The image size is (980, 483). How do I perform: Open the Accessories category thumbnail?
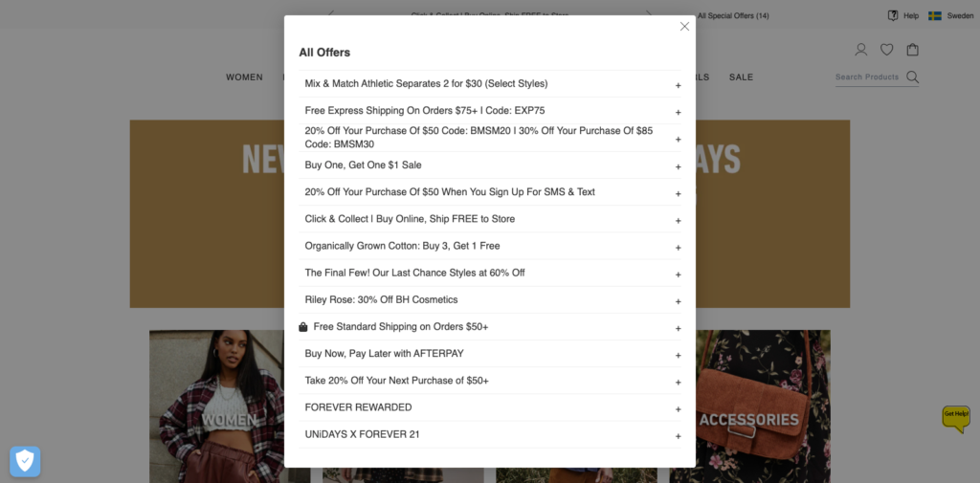tap(749, 406)
